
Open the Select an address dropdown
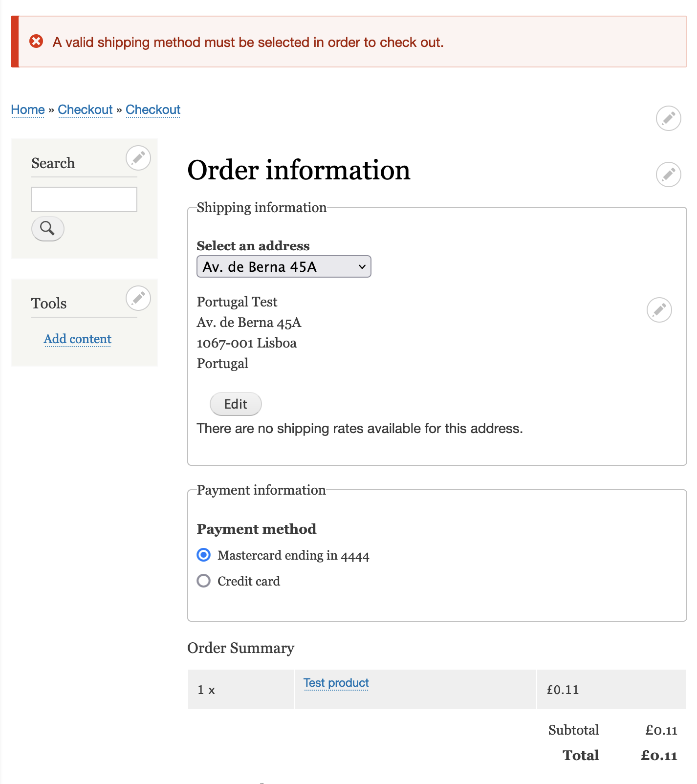283,267
